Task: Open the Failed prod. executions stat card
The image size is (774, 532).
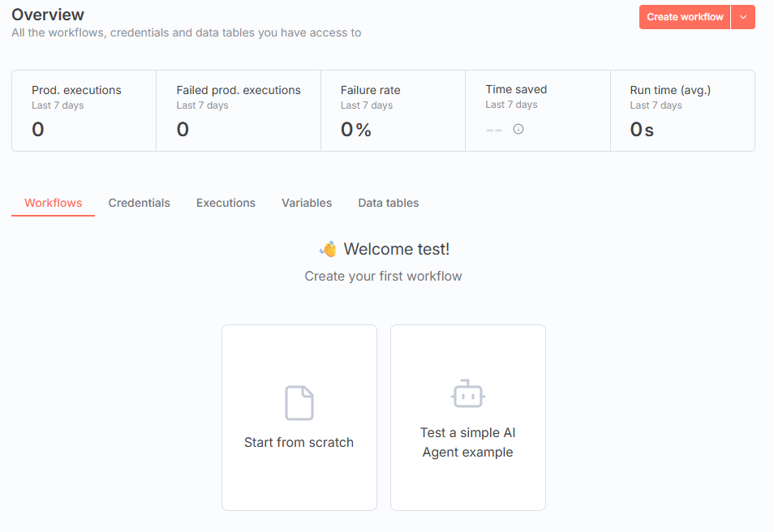Action: [239, 110]
